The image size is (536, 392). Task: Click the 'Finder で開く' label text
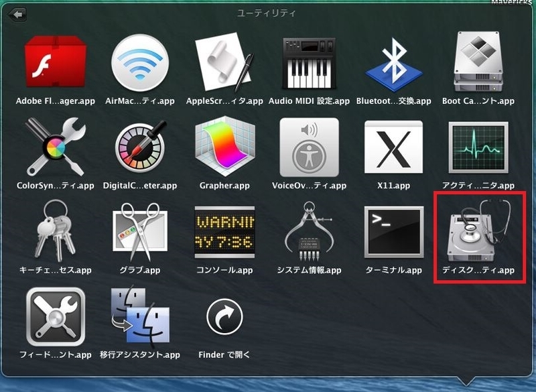click(224, 354)
